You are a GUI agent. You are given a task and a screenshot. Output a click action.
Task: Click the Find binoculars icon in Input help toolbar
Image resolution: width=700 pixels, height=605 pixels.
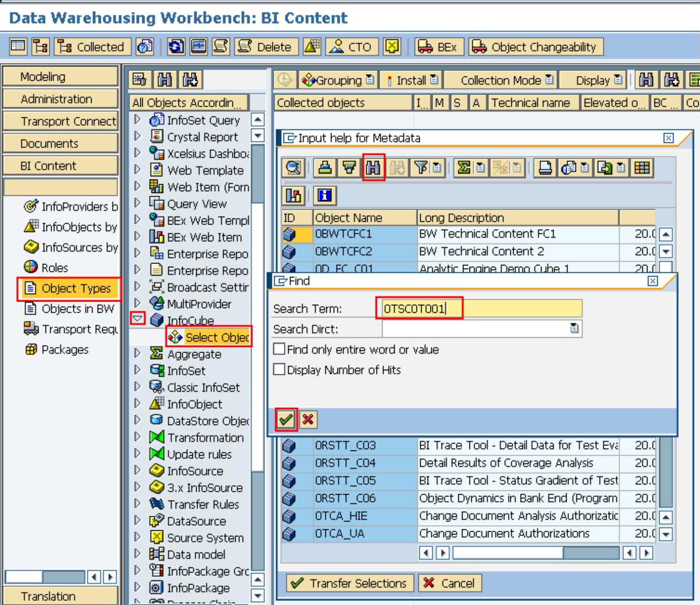point(373,168)
